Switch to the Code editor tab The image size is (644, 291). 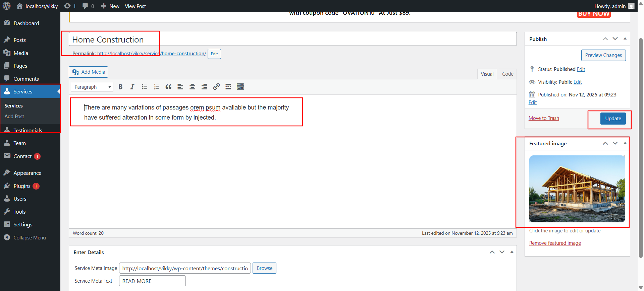(507, 74)
